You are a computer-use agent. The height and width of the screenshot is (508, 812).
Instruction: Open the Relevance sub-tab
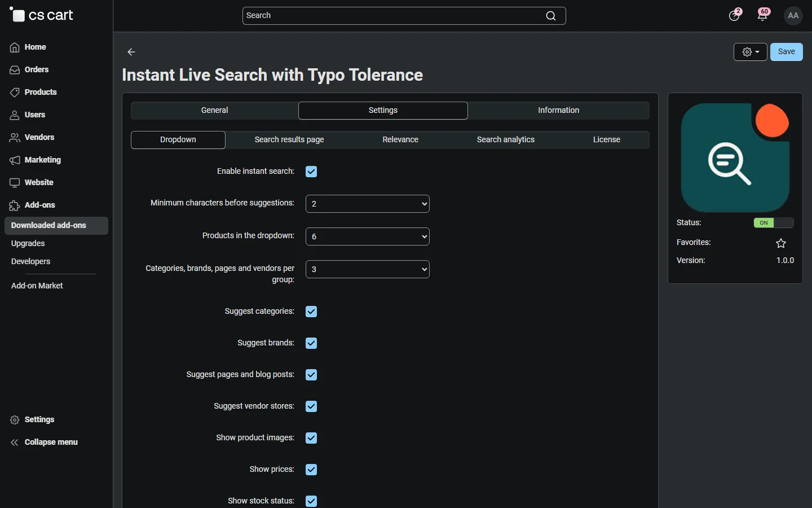(x=400, y=140)
